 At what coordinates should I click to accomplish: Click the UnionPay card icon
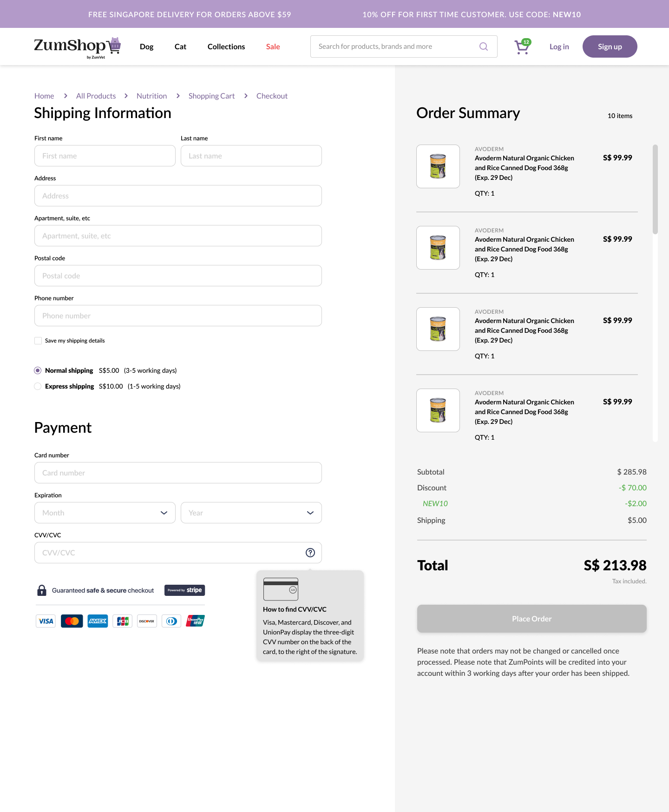[x=196, y=621]
